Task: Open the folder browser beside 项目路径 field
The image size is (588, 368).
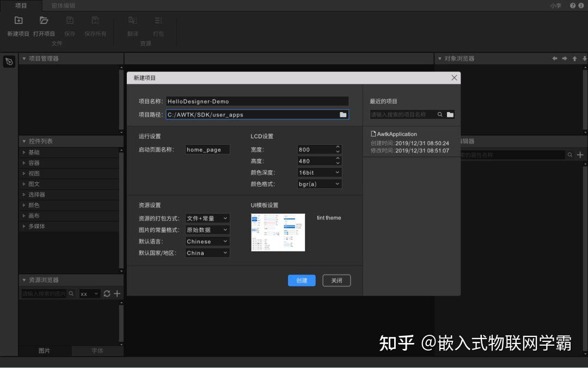Action: point(342,115)
